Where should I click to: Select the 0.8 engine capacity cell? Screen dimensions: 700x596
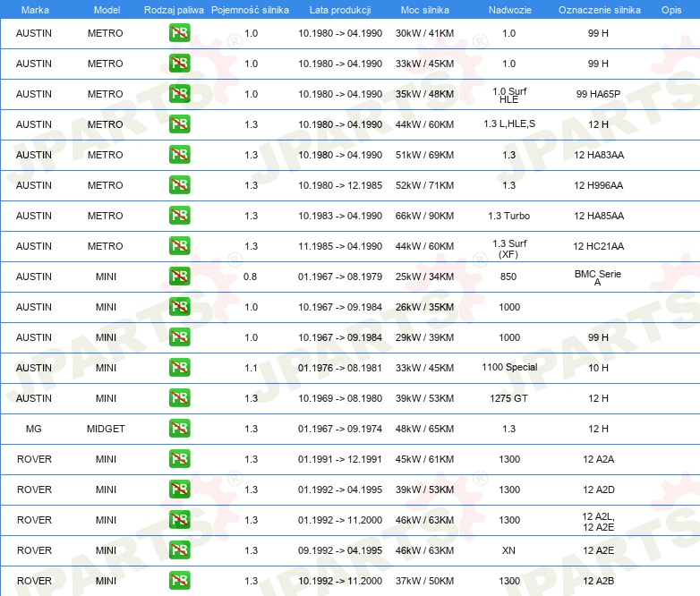click(x=250, y=277)
